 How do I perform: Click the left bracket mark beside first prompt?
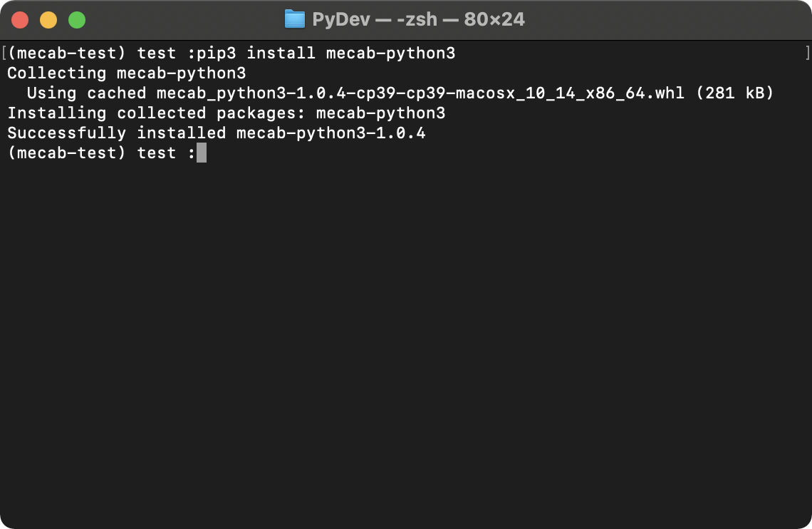[4, 53]
